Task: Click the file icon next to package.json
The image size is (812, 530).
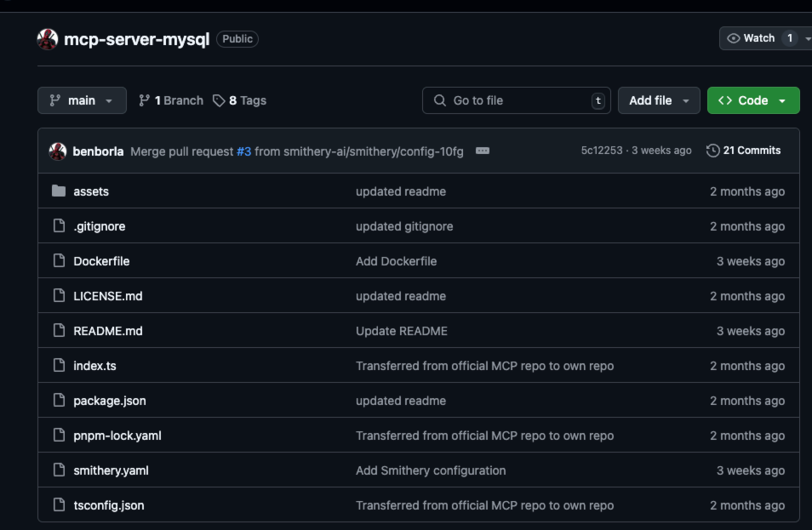Action: (x=59, y=400)
